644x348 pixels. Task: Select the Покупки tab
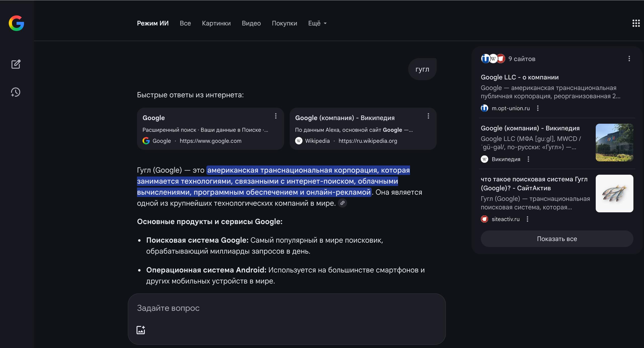pos(284,23)
